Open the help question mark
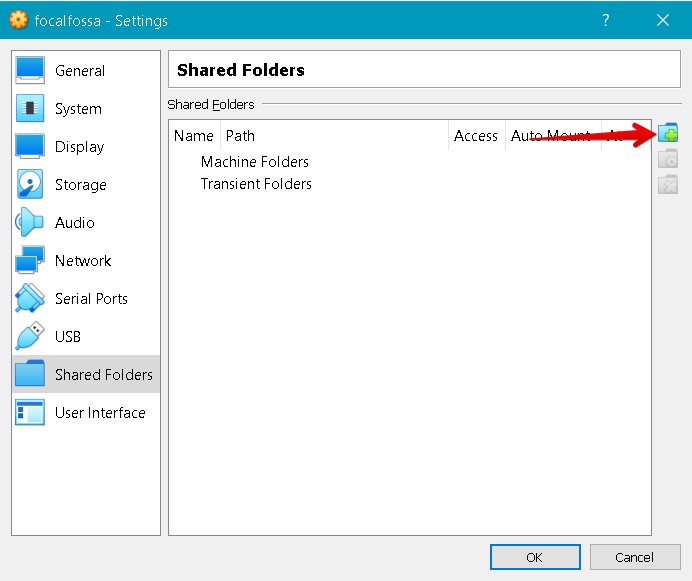692x581 pixels. (607, 20)
